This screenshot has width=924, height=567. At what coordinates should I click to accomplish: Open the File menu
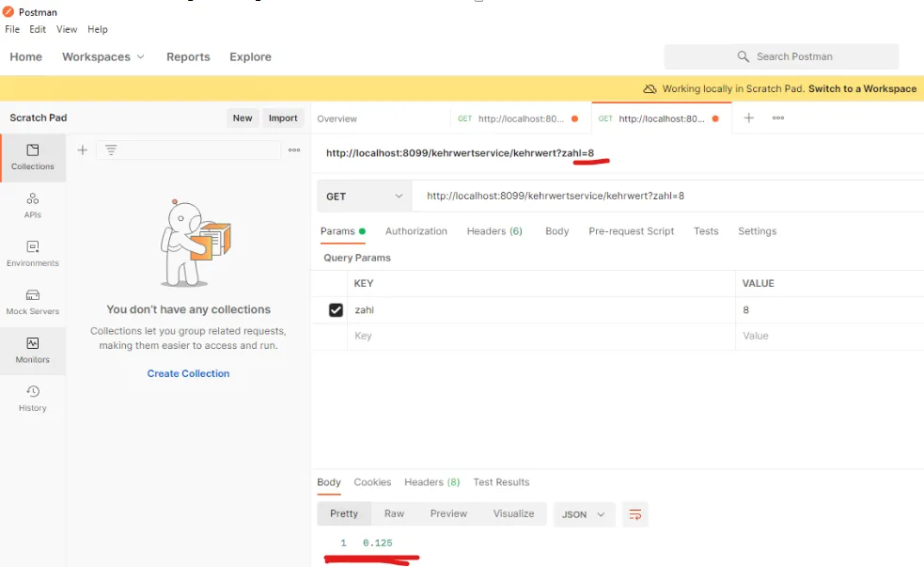click(x=12, y=29)
